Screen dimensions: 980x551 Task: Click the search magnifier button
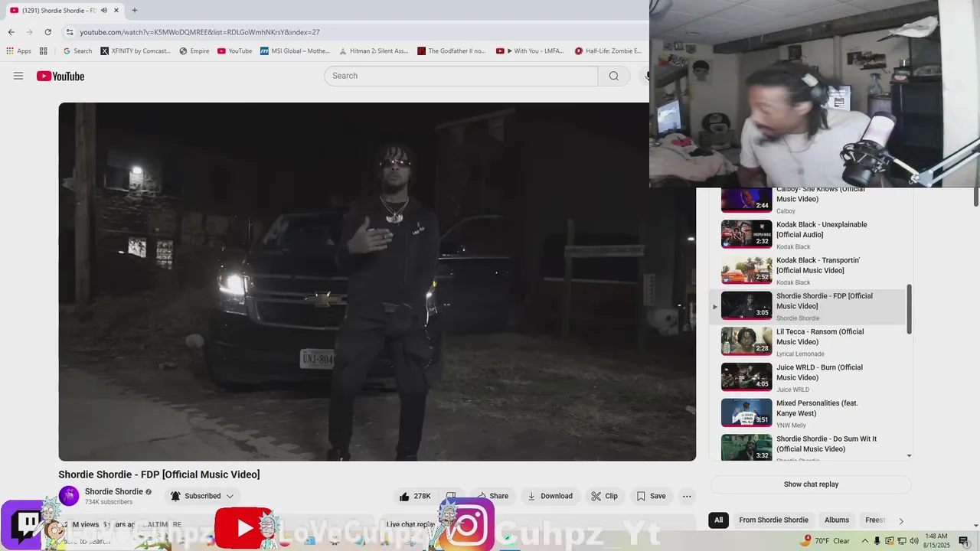(613, 76)
